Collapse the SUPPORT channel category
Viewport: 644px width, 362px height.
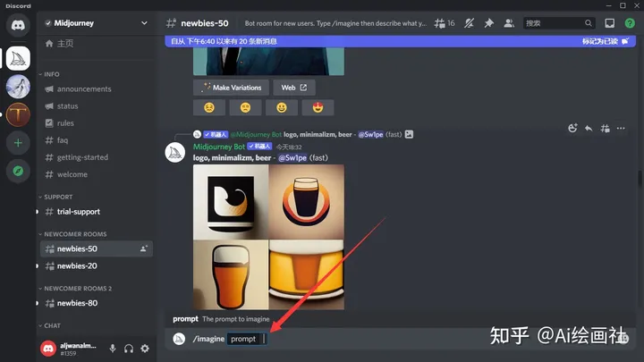click(59, 197)
